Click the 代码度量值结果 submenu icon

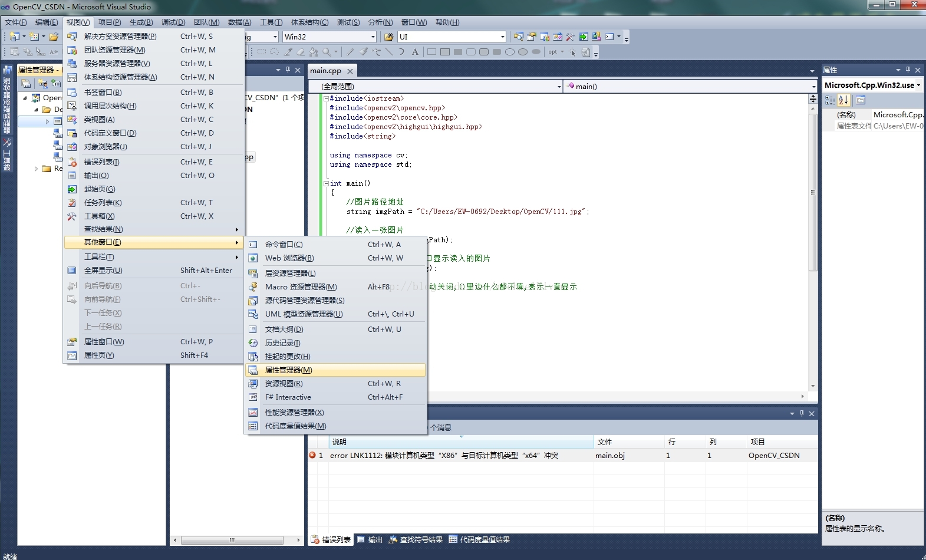253,426
